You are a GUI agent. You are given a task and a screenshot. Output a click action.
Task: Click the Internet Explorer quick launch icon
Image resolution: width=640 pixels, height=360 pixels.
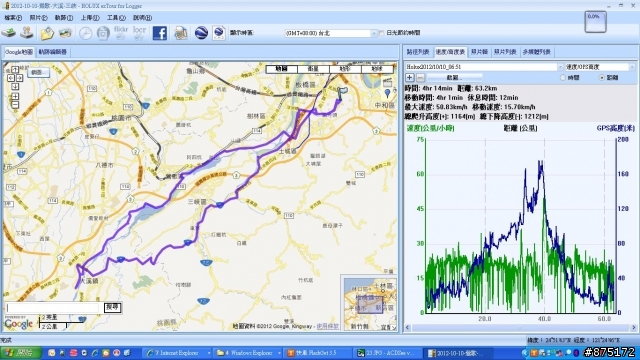(95, 353)
